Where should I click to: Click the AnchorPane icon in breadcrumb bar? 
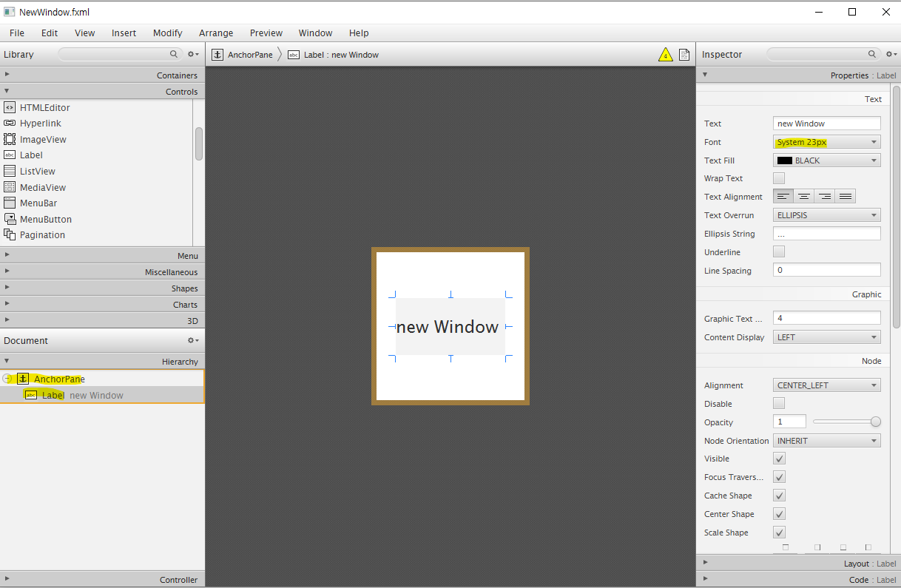(x=217, y=55)
